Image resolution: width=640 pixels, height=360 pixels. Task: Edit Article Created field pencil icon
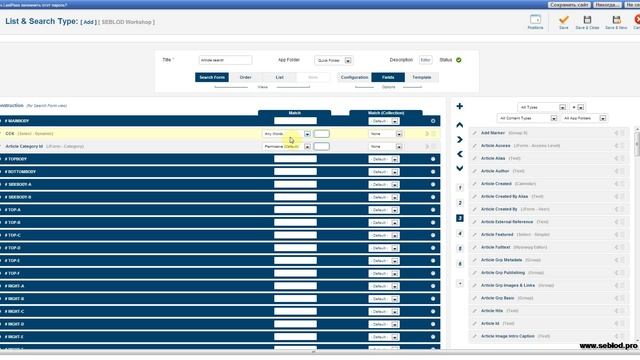point(475,184)
